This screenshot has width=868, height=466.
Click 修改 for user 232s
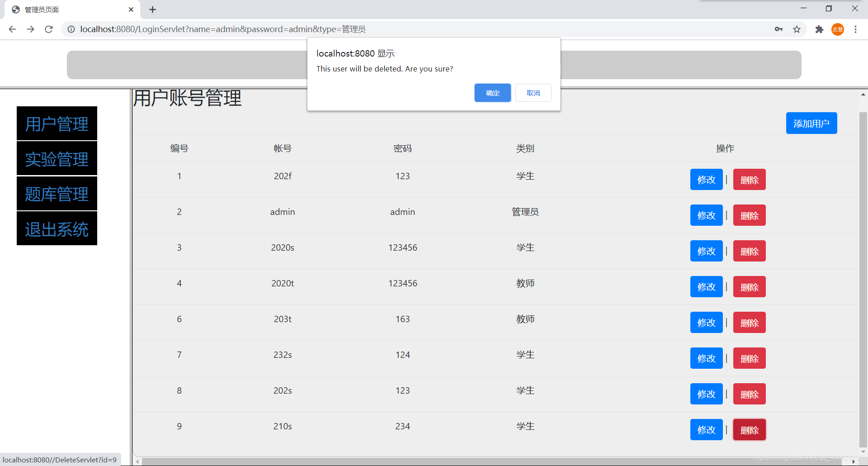click(706, 358)
